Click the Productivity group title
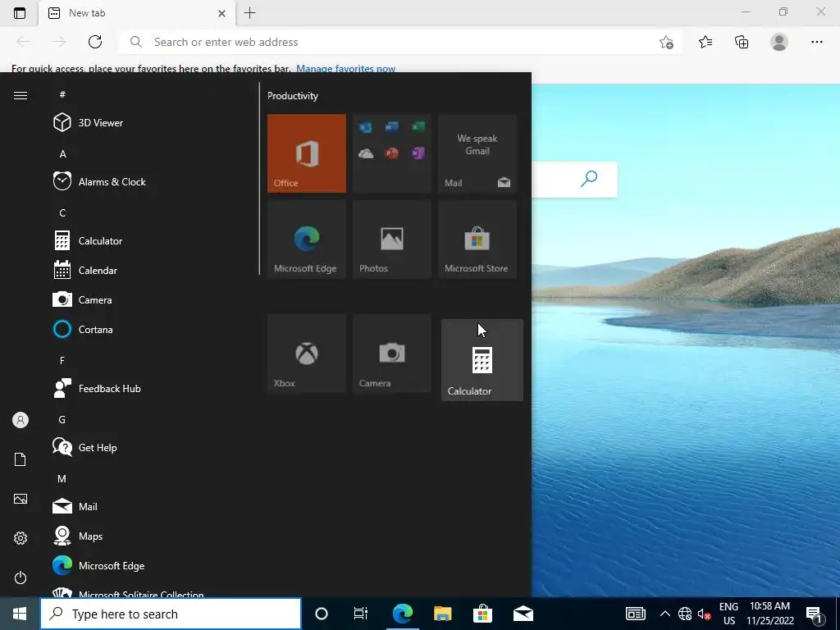Viewport: 840px width, 630px height. pyautogui.click(x=293, y=96)
